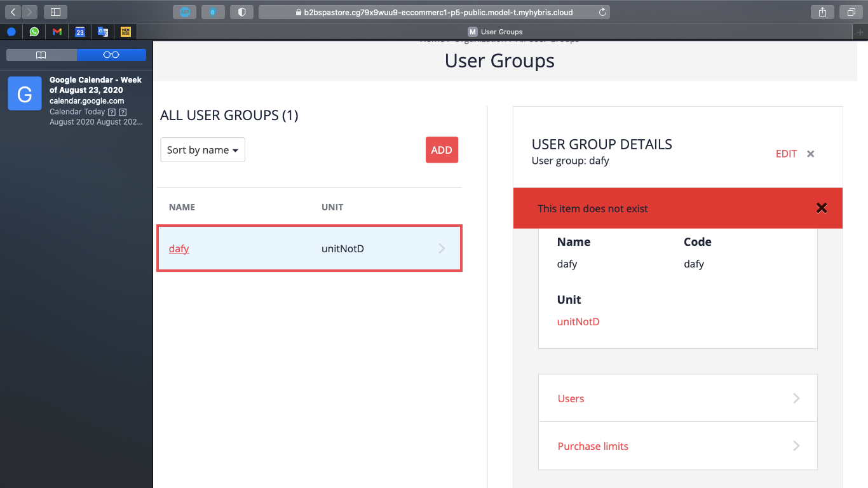Image resolution: width=868 pixels, height=488 pixels.
Task: Show the tab overview
Action: pos(851,12)
